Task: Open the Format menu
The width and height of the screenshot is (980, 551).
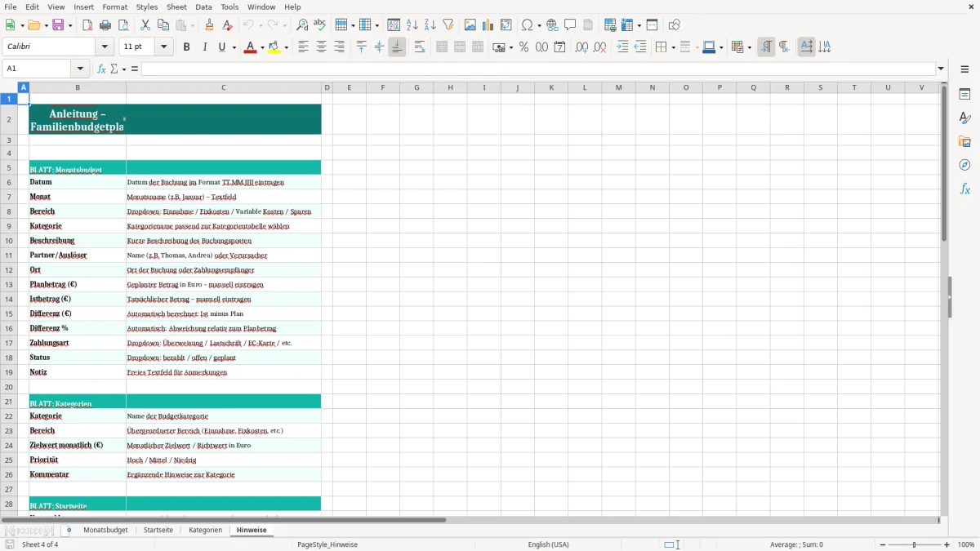Action: [115, 7]
